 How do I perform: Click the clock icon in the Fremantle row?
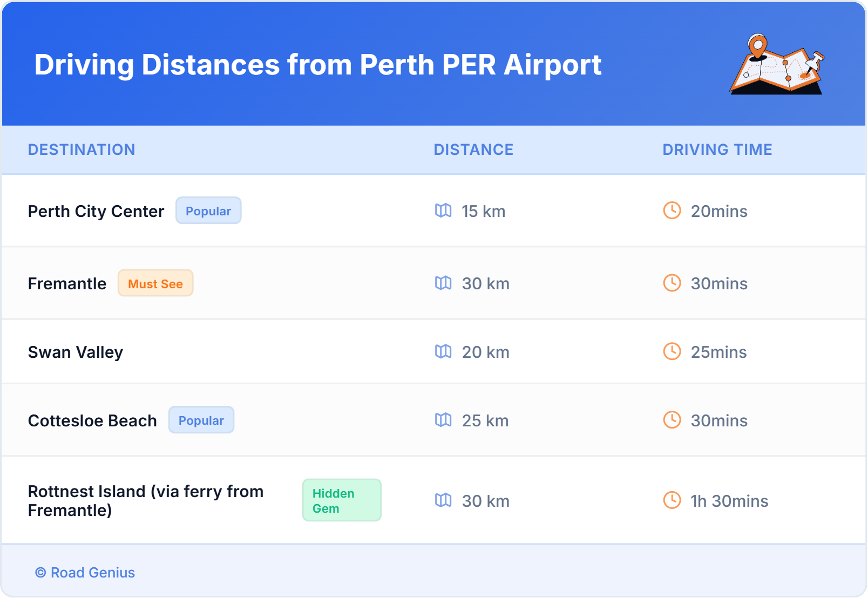pyautogui.click(x=672, y=283)
